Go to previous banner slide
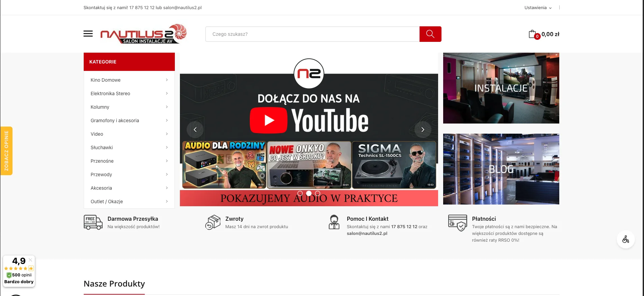 [x=195, y=130]
